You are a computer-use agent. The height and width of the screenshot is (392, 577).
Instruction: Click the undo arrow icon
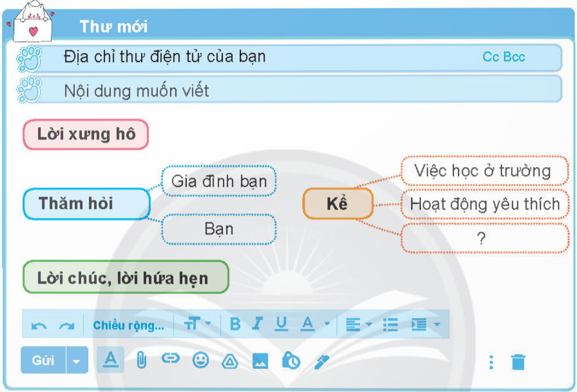pos(39,326)
